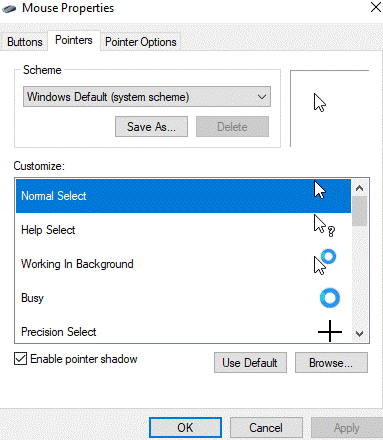Click the Use Default button
Viewport: 383px width, 440px height.
[250, 363]
